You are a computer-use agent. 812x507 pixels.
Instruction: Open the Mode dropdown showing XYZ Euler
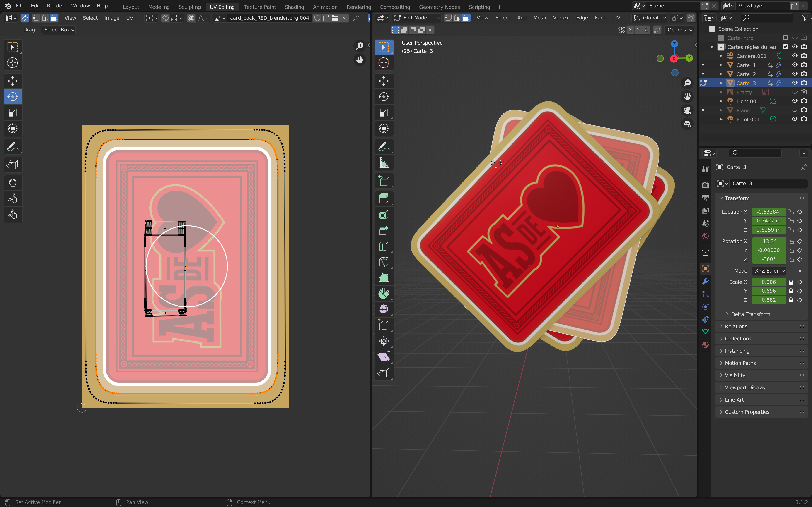point(769,271)
